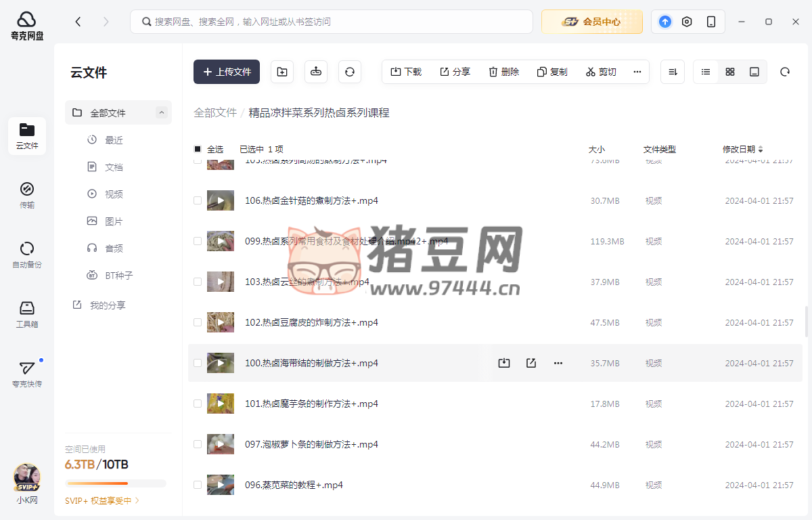Toggle the 全选 select-all checkbox
812x520 pixels.
[x=198, y=149]
